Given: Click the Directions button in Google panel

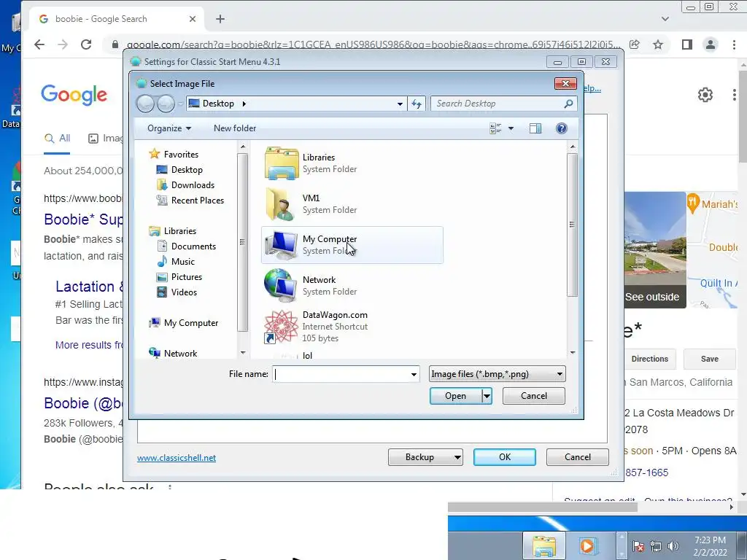Looking at the screenshot, I should pyautogui.click(x=650, y=359).
